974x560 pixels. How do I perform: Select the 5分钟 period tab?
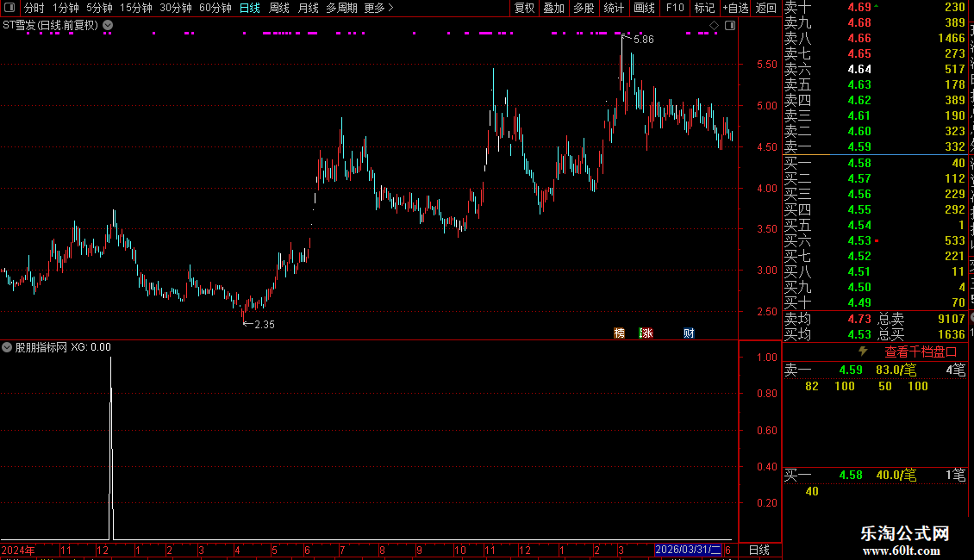99,8
